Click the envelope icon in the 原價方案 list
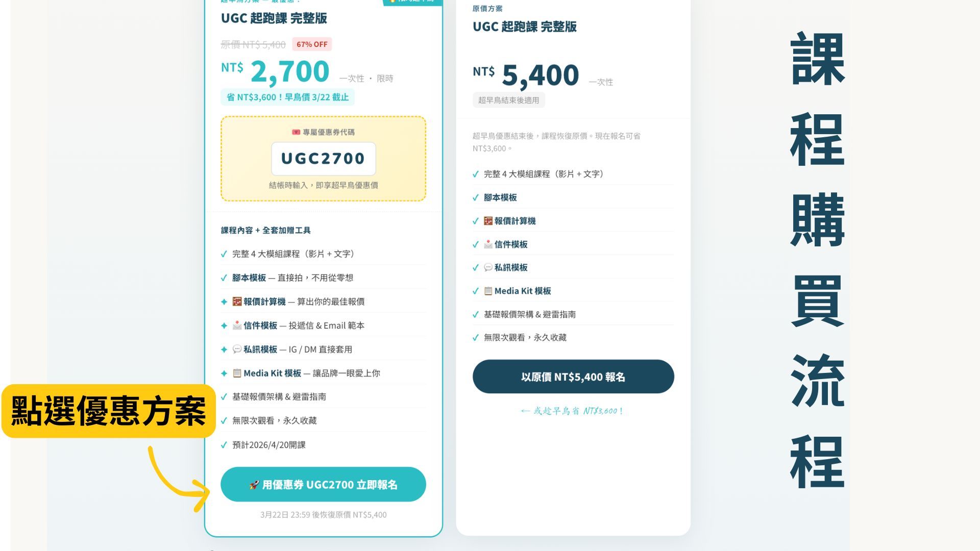Image resolution: width=980 pixels, height=551 pixels. pyautogui.click(x=488, y=244)
